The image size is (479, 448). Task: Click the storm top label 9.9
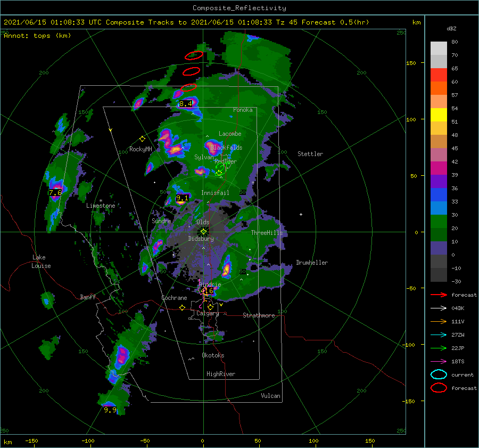click(110, 410)
